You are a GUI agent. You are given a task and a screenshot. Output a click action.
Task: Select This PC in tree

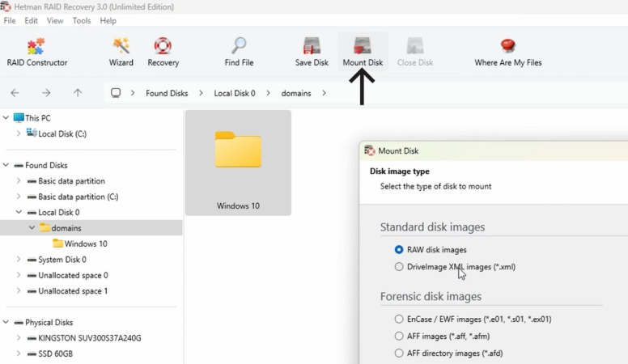click(32, 118)
